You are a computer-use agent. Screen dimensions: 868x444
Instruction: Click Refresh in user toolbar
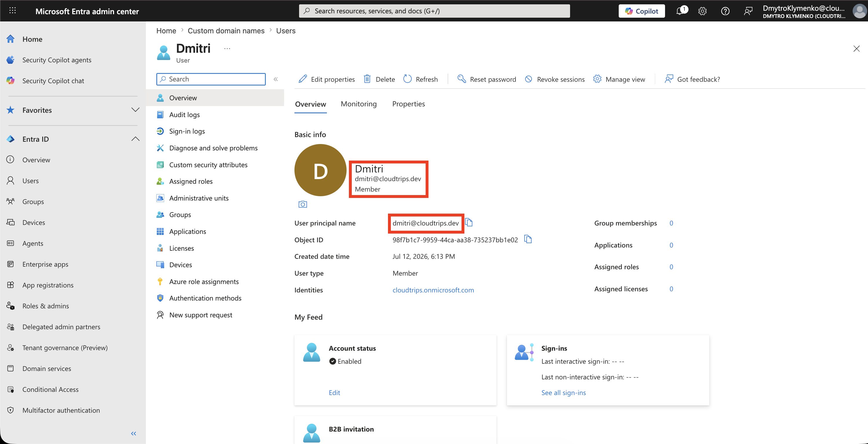(x=420, y=79)
